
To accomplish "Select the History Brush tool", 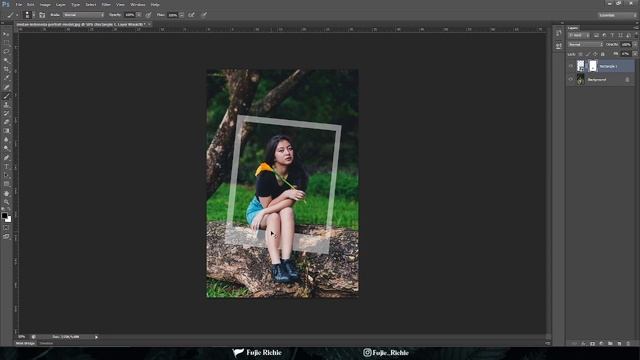I will point(6,113).
